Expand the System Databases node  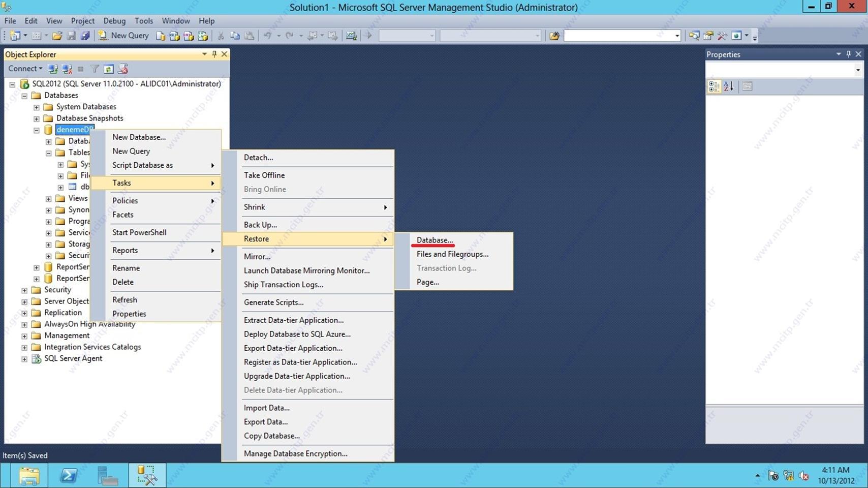pyautogui.click(x=36, y=107)
